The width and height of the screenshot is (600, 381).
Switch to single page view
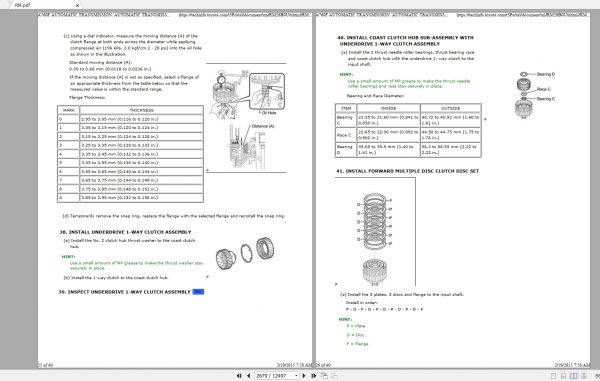point(553,376)
